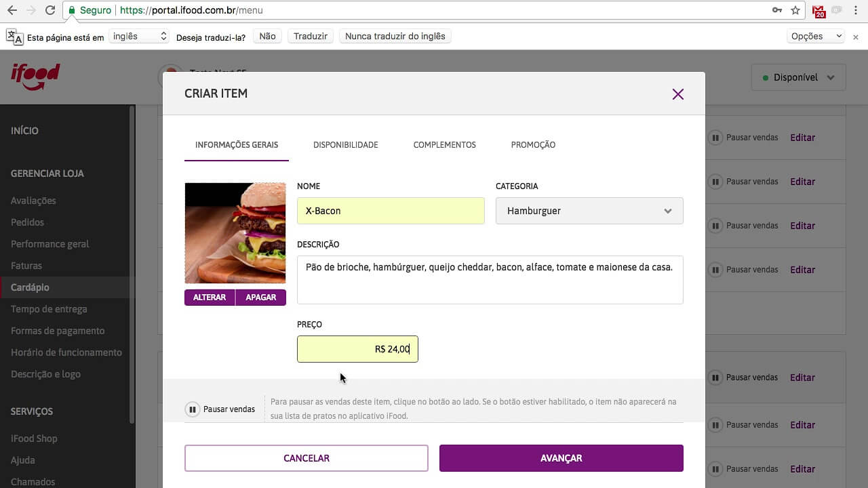Switch to Informações Gerais tab

coord(237,145)
